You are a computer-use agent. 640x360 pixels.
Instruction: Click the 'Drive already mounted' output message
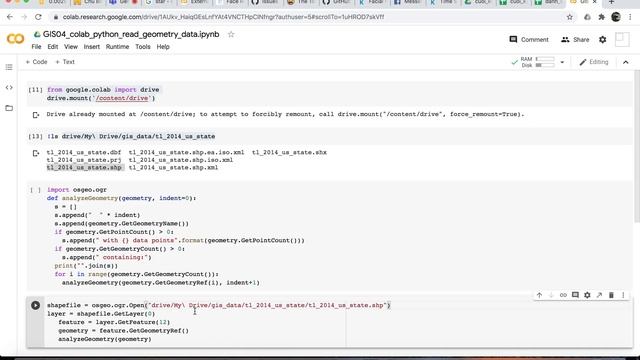click(285, 114)
